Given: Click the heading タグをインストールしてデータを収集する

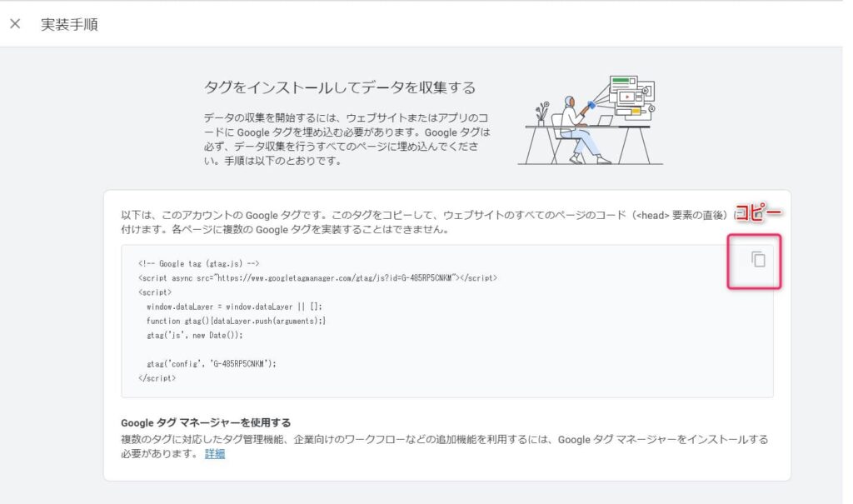Looking at the screenshot, I should tap(340, 87).
